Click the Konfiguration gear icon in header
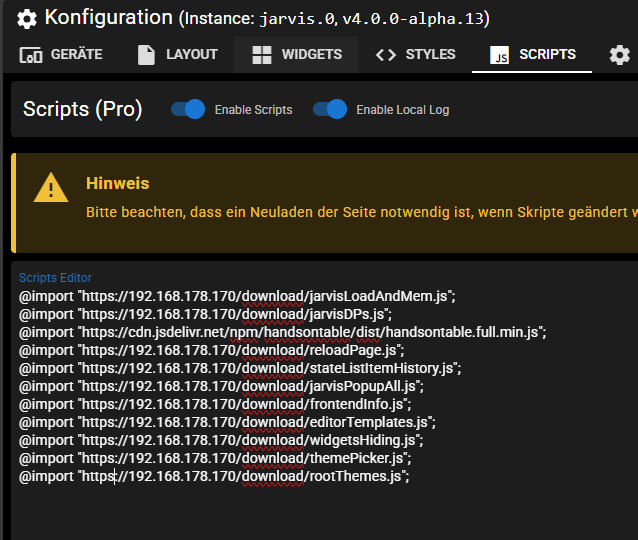 coord(27,18)
